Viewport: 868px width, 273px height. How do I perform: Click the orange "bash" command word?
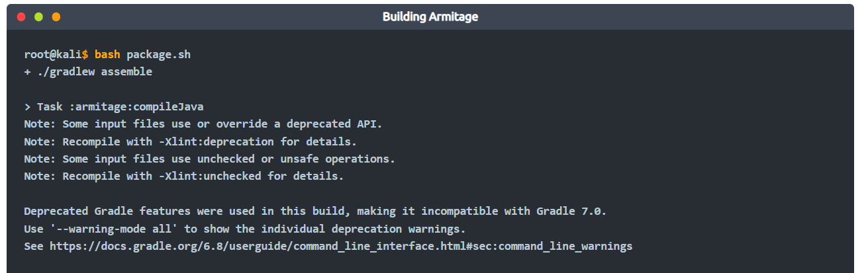coord(107,54)
